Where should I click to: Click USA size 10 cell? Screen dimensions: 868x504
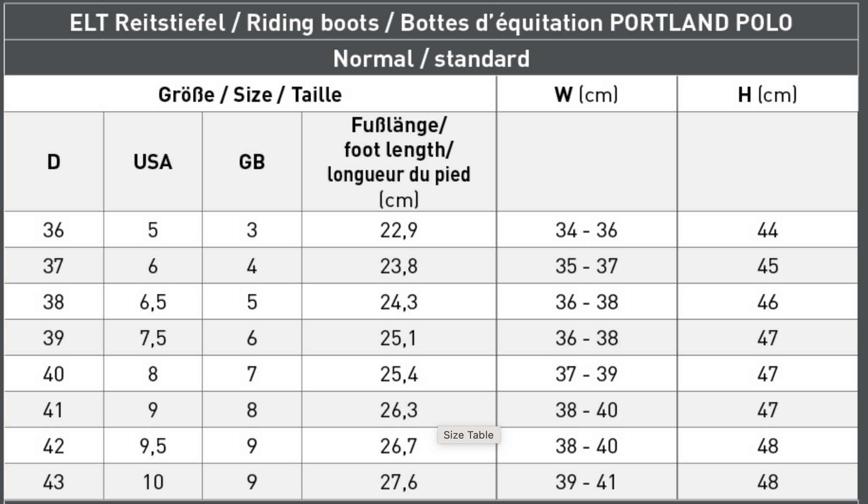pos(153,482)
